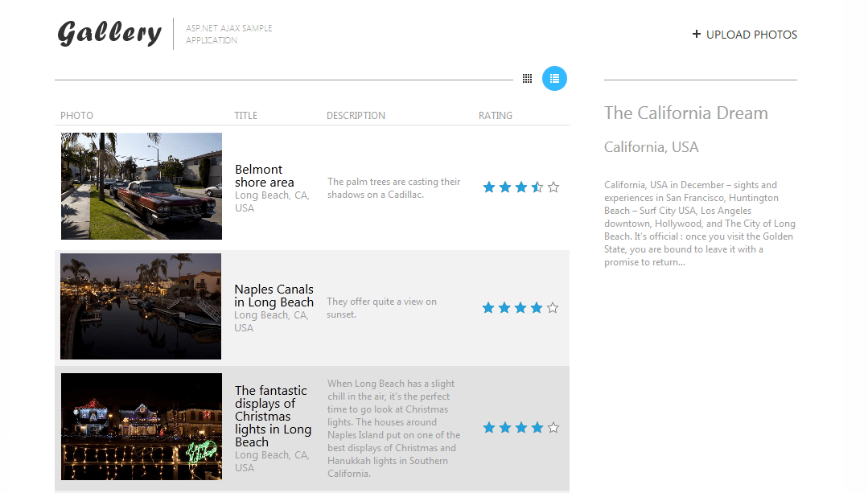Click the Belmont shore area title
Screen dimensions: 868x493
coord(264,175)
